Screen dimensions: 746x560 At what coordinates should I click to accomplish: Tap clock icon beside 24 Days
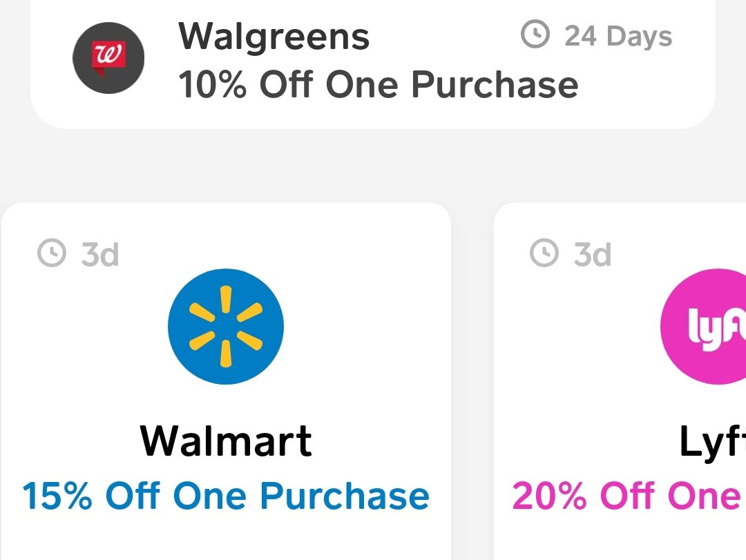tap(535, 35)
